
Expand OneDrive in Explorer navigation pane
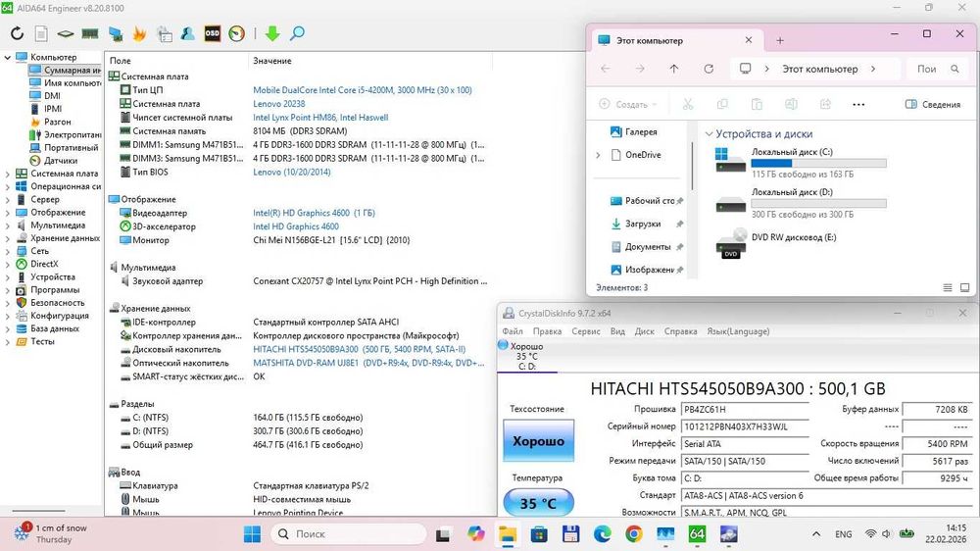coord(598,155)
